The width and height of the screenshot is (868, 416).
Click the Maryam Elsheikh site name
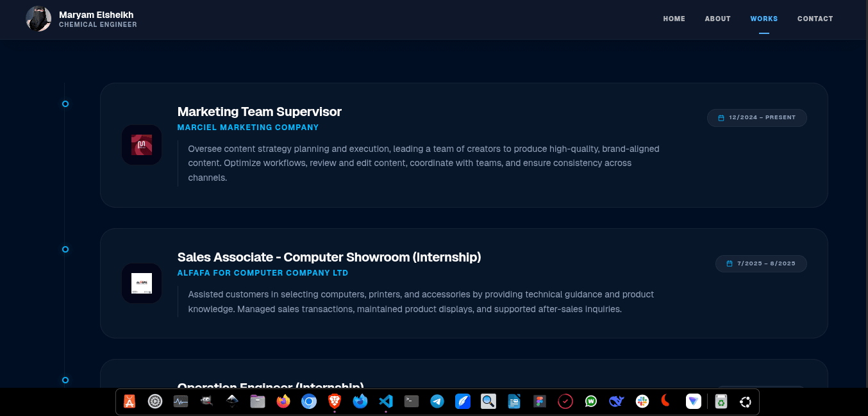[96, 14]
